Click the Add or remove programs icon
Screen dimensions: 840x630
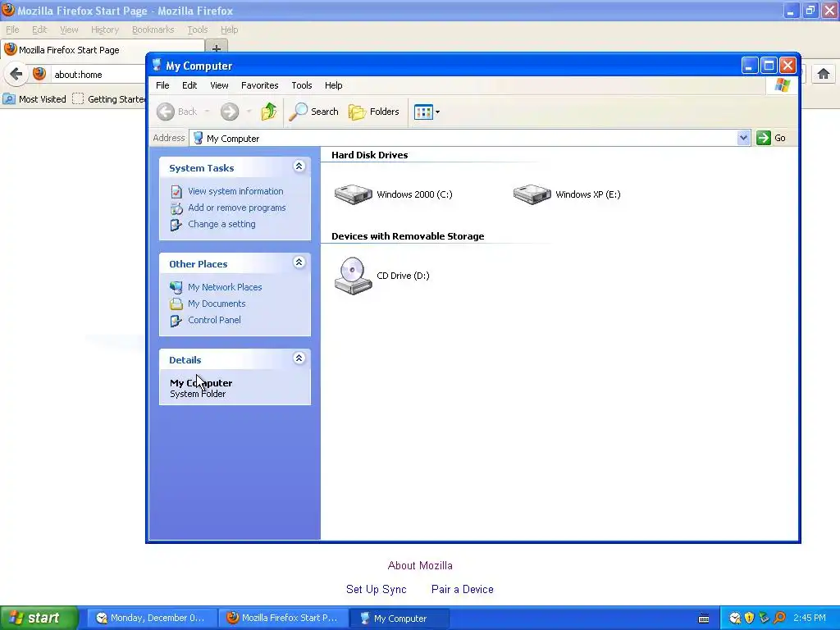click(176, 208)
